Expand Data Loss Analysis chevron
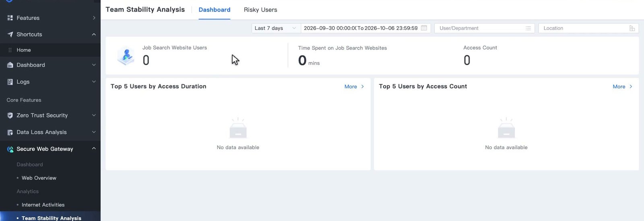The height and width of the screenshot is (221, 644). (x=94, y=132)
